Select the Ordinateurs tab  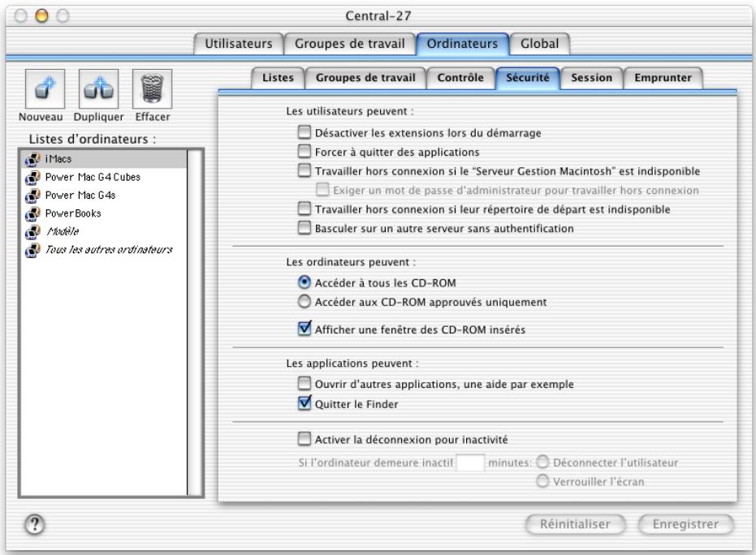(x=462, y=44)
